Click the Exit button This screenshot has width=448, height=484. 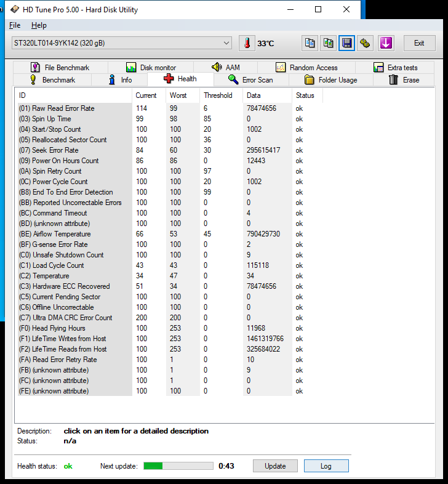pos(419,43)
